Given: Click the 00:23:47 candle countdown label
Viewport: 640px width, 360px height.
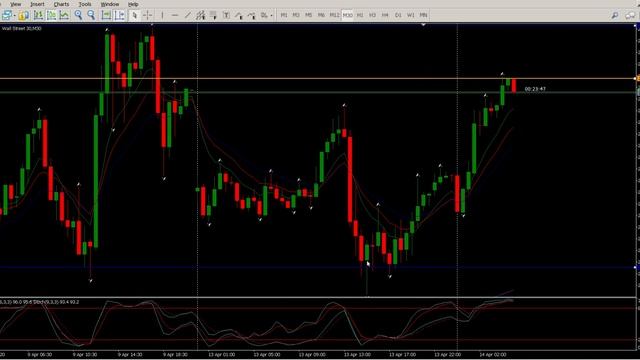Looking at the screenshot, I should click(535, 89).
